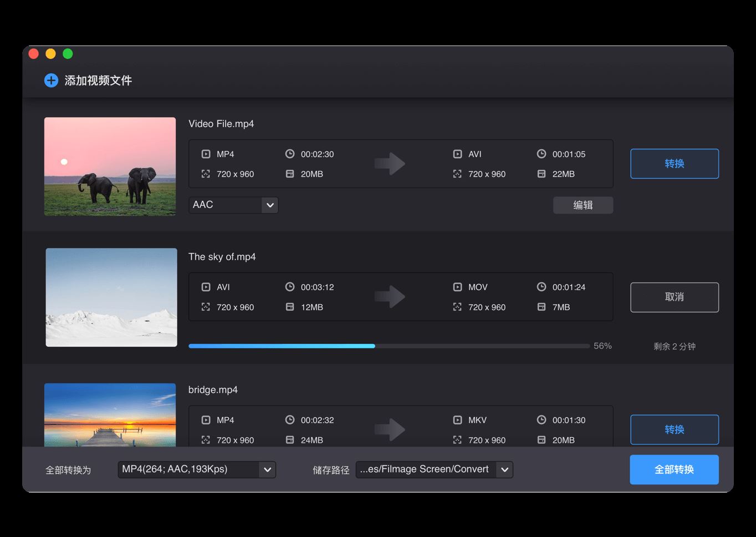The height and width of the screenshot is (537, 756).
Task: Click file size icon beside 24MB
Action: [x=290, y=440]
